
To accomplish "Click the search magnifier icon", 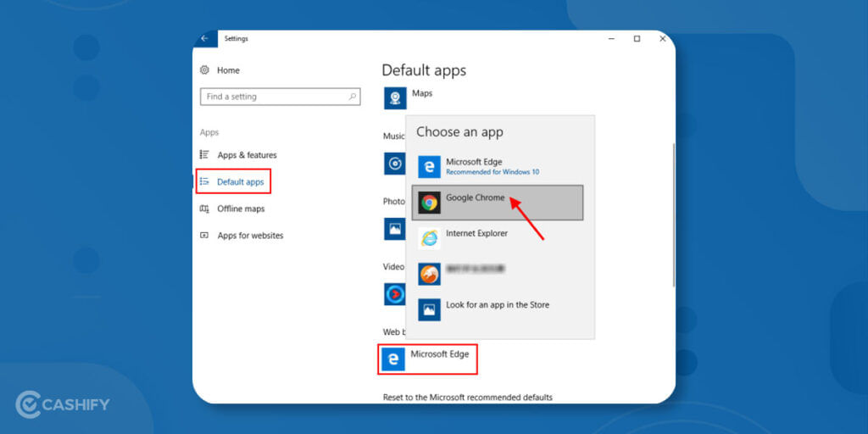I will pyautogui.click(x=352, y=97).
